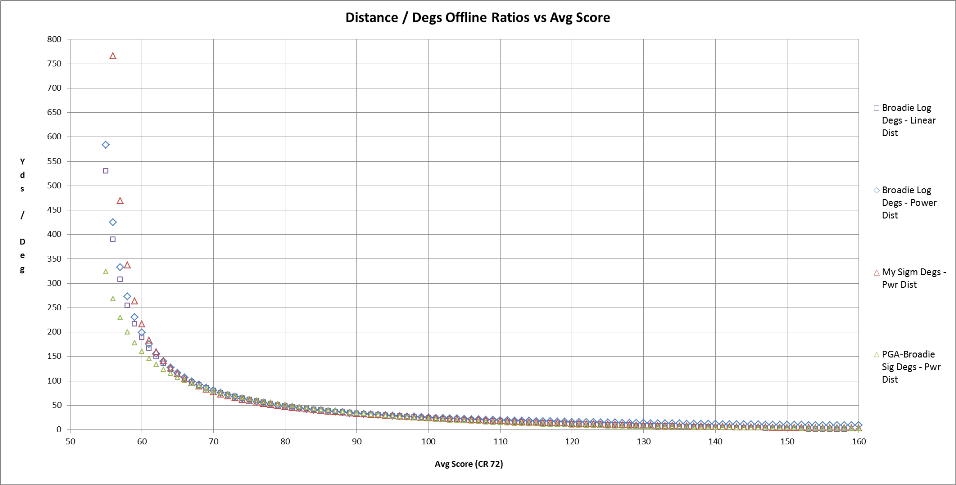Click the 800 label on the vertical axis

point(54,39)
